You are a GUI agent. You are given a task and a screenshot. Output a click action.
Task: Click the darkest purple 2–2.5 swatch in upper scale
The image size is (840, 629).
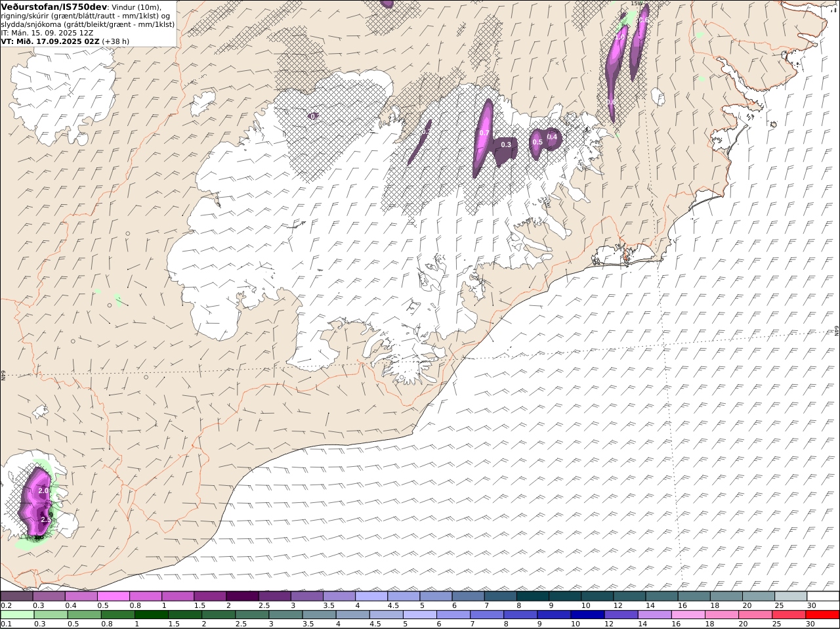242,596
